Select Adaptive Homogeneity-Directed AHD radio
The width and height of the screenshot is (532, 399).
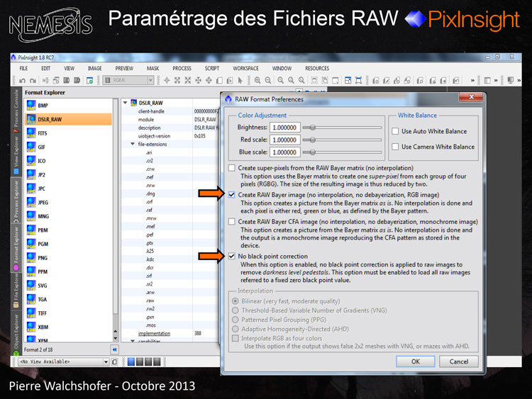click(x=235, y=329)
